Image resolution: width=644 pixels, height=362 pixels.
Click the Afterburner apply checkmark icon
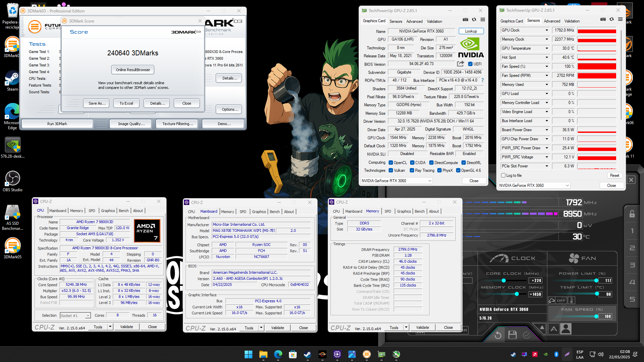pyautogui.click(x=527, y=335)
